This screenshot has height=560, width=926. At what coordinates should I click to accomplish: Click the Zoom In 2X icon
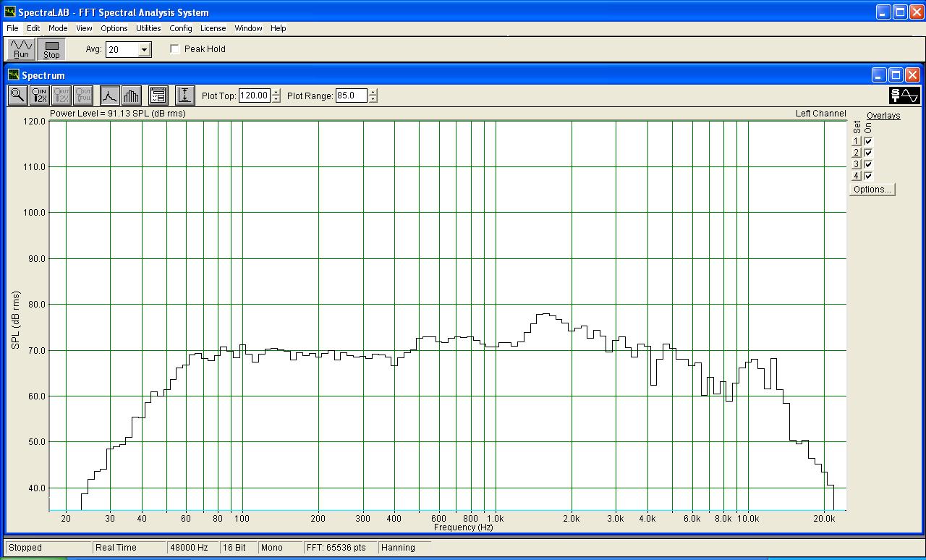[40, 96]
